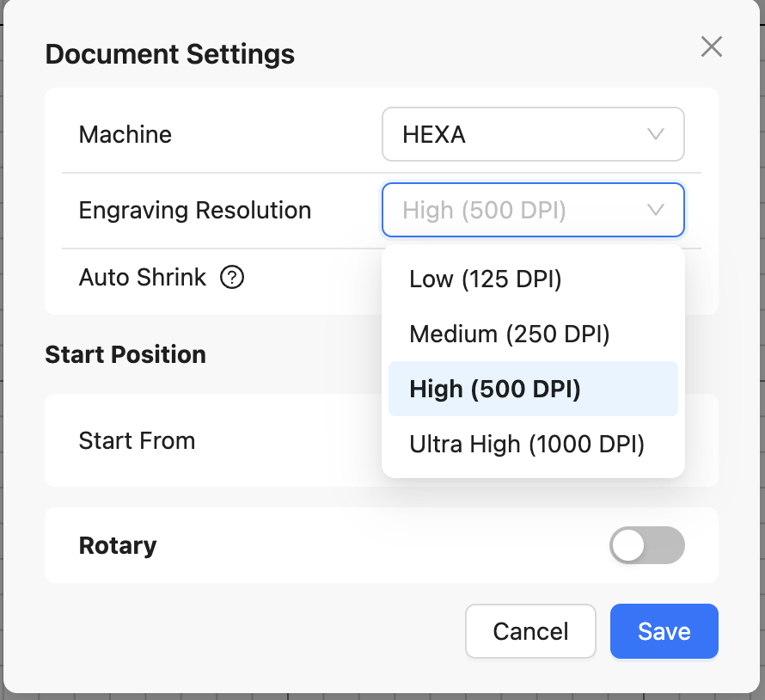Save the document settings
Viewport: 765px width, 700px height.
tap(664, 631)
